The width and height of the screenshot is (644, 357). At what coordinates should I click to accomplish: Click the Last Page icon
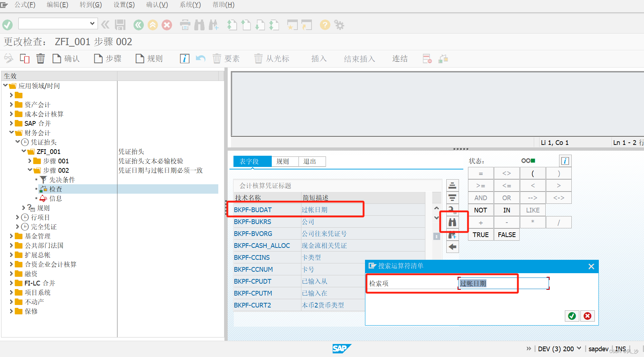(274, 25)
